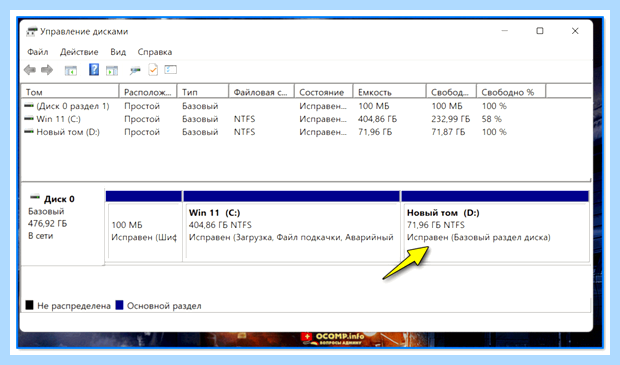
Task: Click the Back arrow toolbar icon
Action: click(x=30, y=70)
